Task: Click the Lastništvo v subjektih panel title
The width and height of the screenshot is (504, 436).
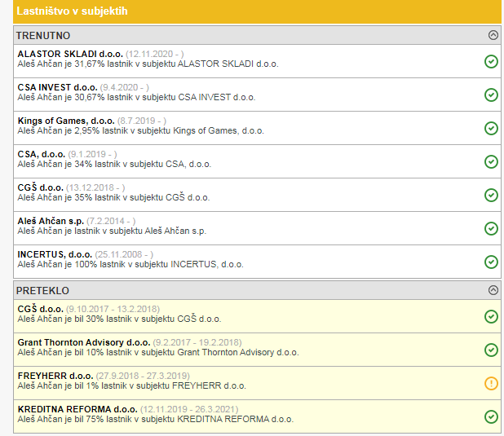Action: pyautogui.click(x=72, y=11)
